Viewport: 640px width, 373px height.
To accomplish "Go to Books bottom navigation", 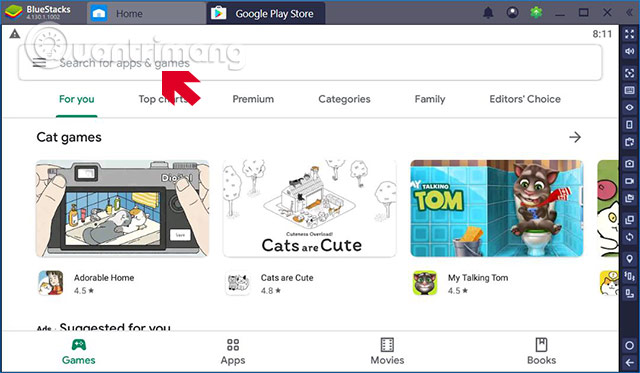I will click(542, 352).
